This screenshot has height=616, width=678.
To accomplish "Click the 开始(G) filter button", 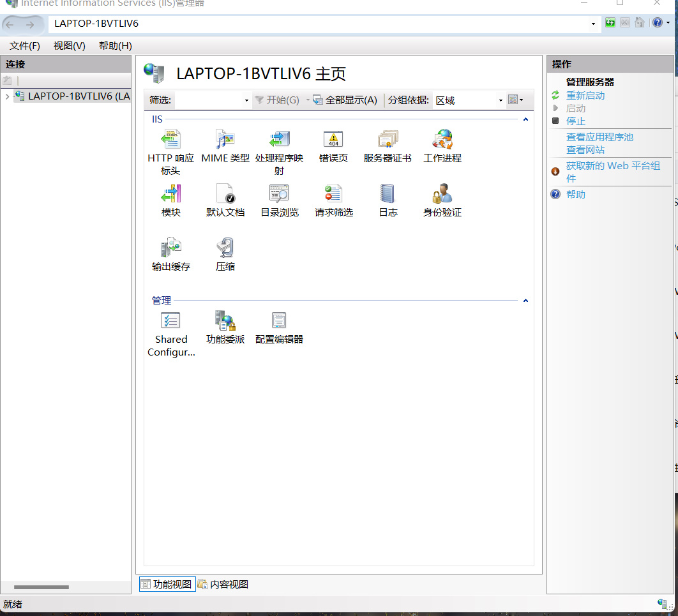I will [x=277, y=100].
